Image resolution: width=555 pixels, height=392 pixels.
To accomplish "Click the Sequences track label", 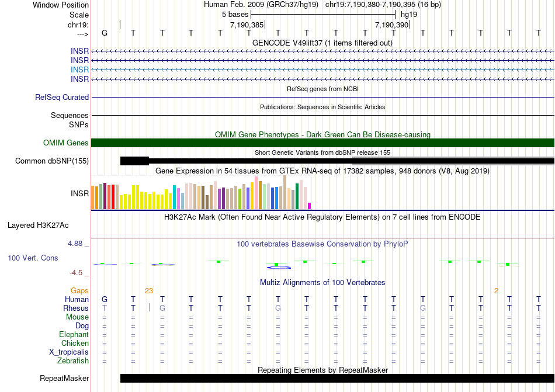I will point(70,115).
